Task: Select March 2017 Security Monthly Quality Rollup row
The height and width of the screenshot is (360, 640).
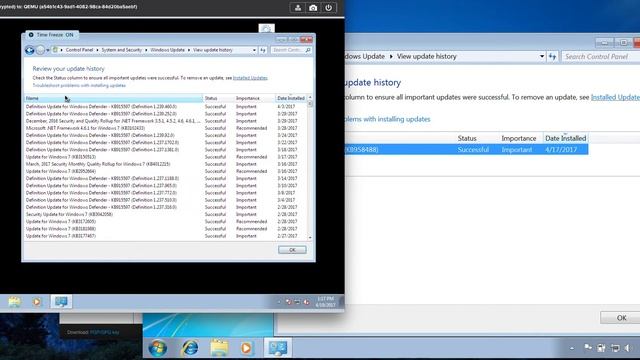Action: tap(165, 164)
